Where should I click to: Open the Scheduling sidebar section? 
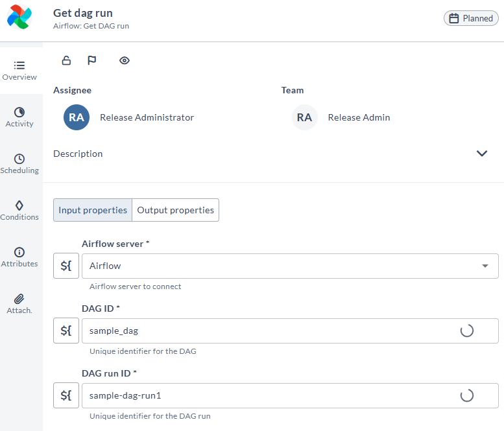19,164
